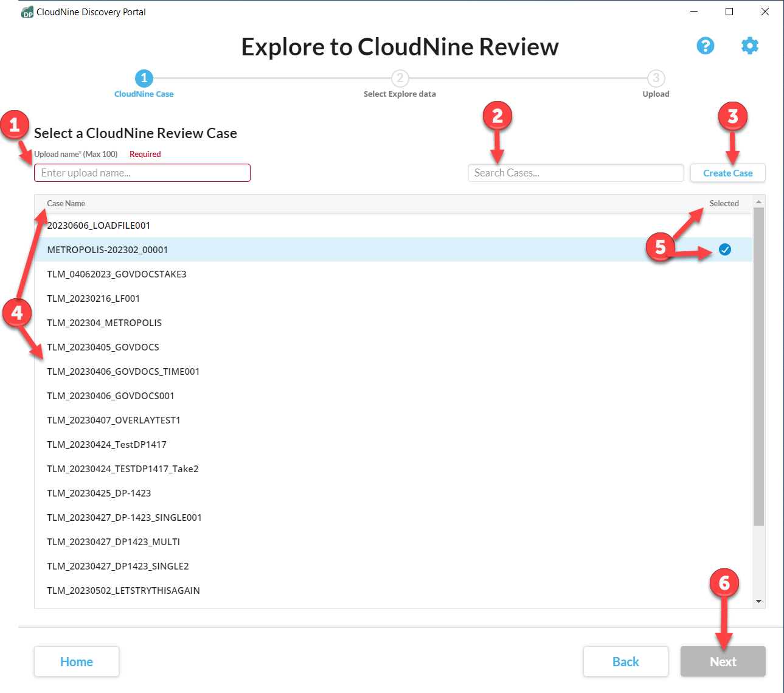Maximize the Discovery Portal window
Image resolution: width=784 pixels, height=693 pixels.
(x=729, y=12)
